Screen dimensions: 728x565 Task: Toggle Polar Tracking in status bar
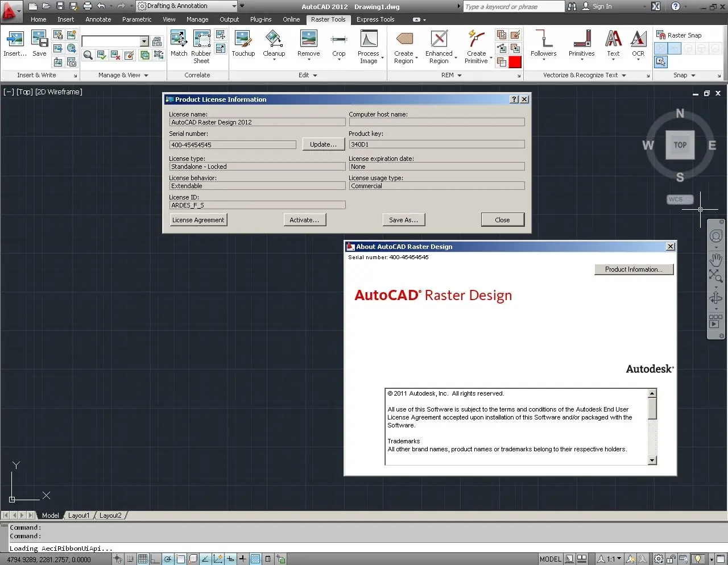click(168, 559)
